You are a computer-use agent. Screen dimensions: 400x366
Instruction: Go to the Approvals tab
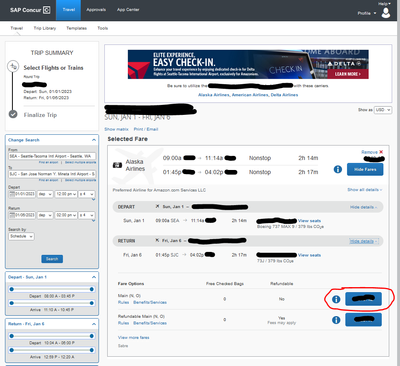96,10
